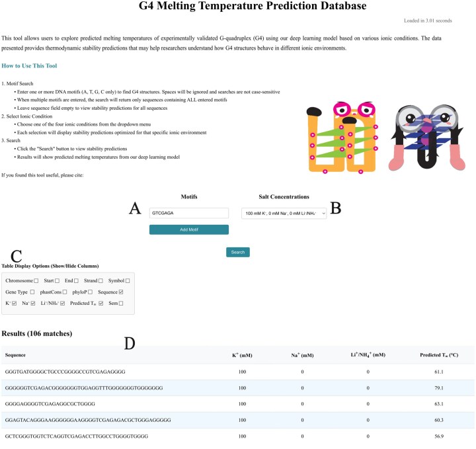Select the result row with Tm 79.1
The image size is (476, 449).
[x=238, y=388]
